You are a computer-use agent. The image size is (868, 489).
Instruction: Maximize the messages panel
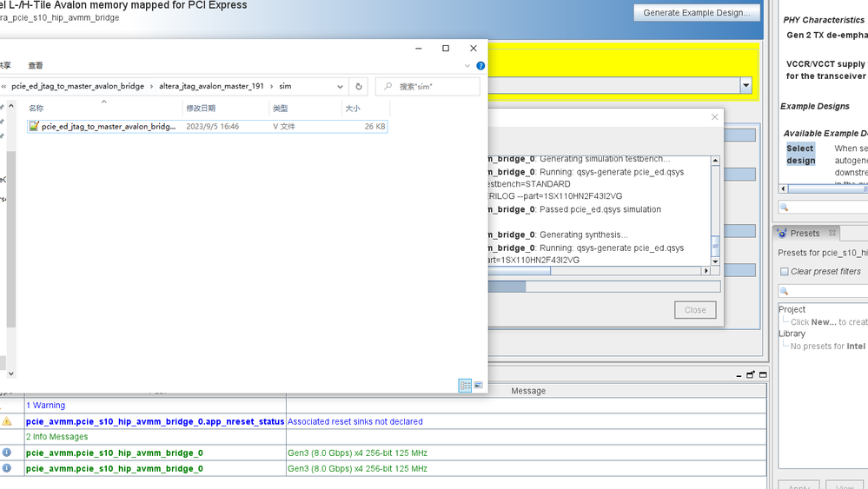coord(763,374)
